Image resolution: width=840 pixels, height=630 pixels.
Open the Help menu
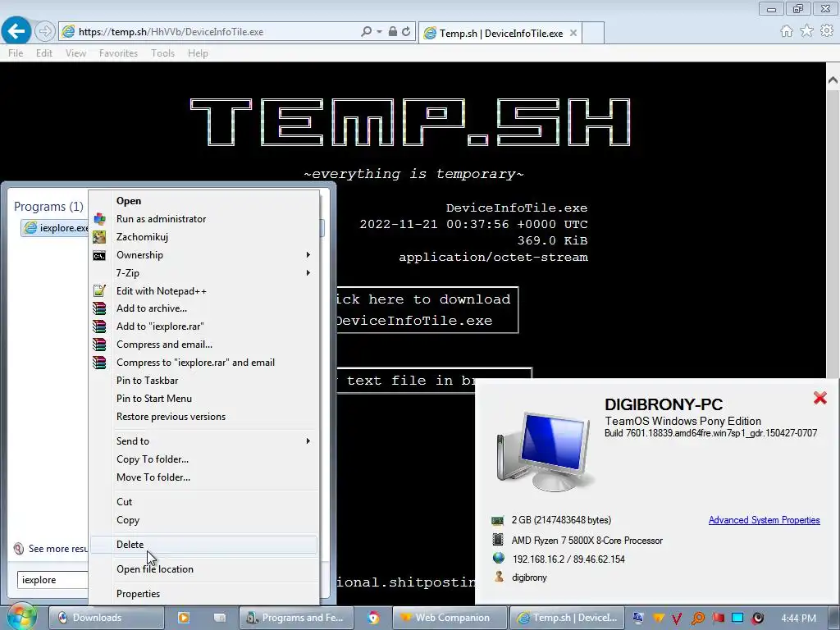198,53
